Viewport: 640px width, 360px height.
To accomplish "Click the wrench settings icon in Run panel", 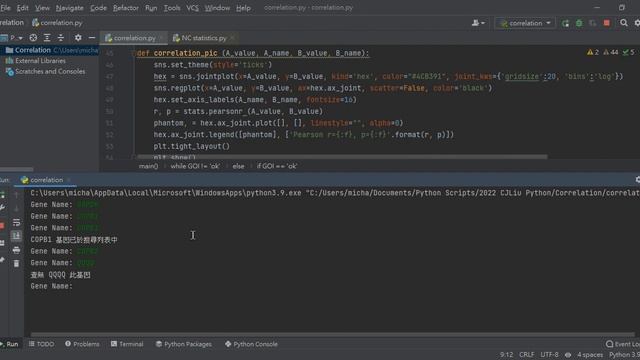I will (x=2, y=208).
